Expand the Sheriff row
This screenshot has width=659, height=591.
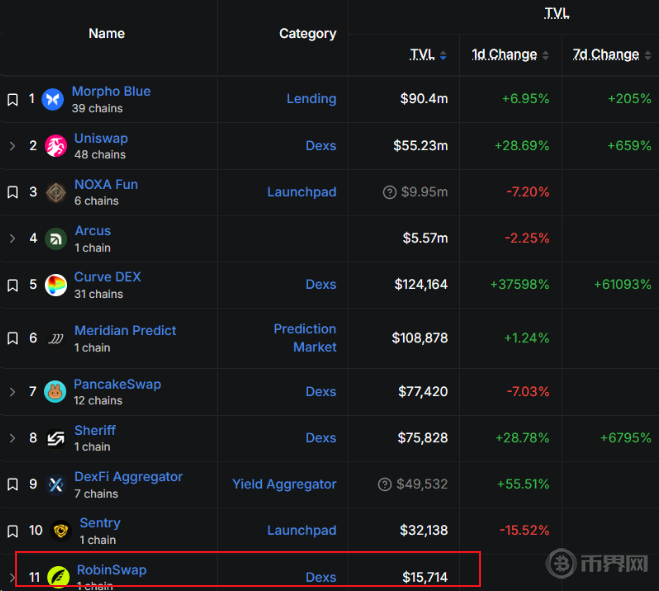point(12,438)
